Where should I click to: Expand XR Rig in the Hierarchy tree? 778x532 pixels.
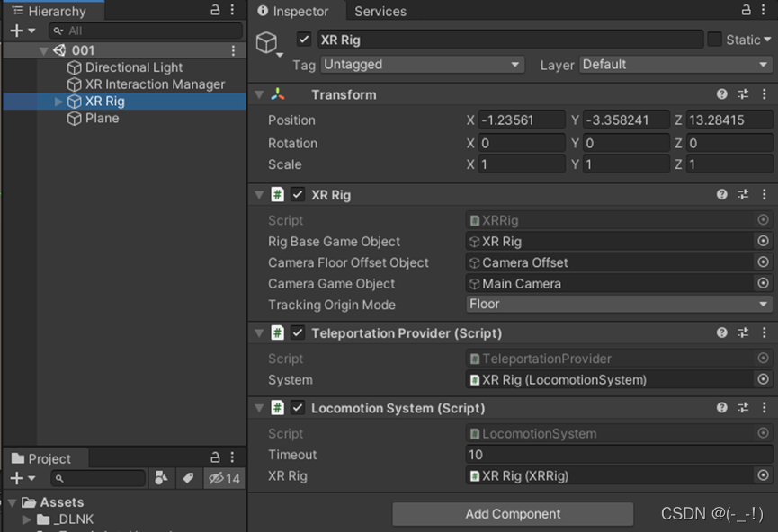[x=60, y=102]
